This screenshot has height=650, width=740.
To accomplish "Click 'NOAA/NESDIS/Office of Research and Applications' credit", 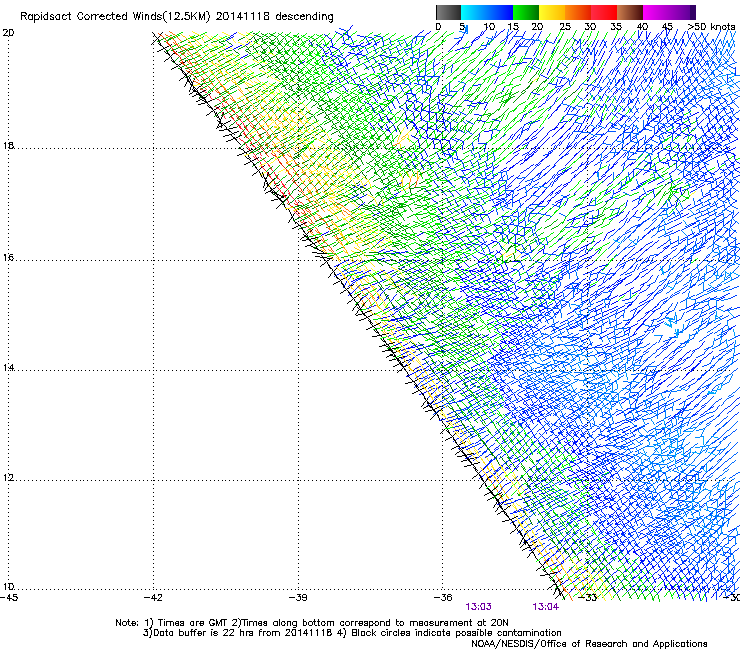I will pos(589,644).
